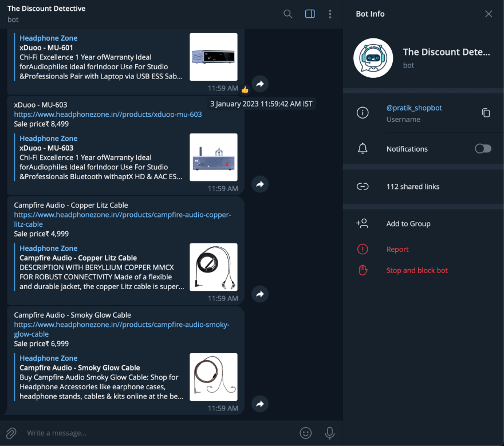This screenshot has height=446, width=504.
Task: Report this bot
Action: [x=397, y=250]
